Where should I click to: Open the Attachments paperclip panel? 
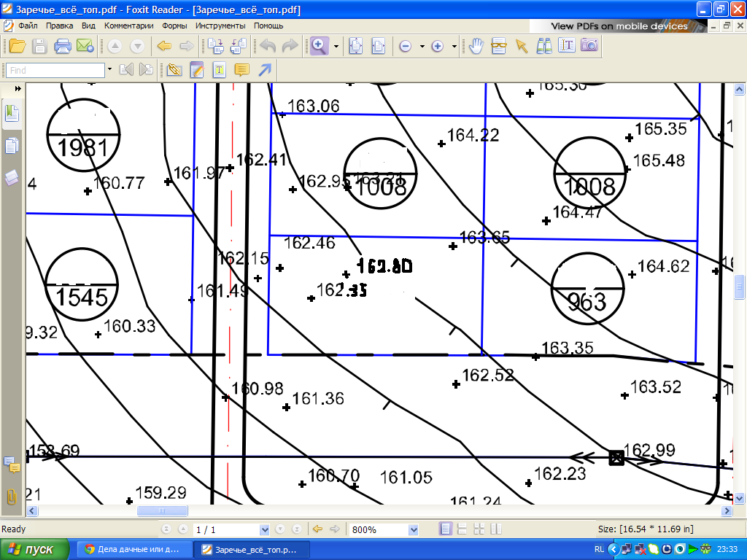pyautogui.click(x=12, y=497)
